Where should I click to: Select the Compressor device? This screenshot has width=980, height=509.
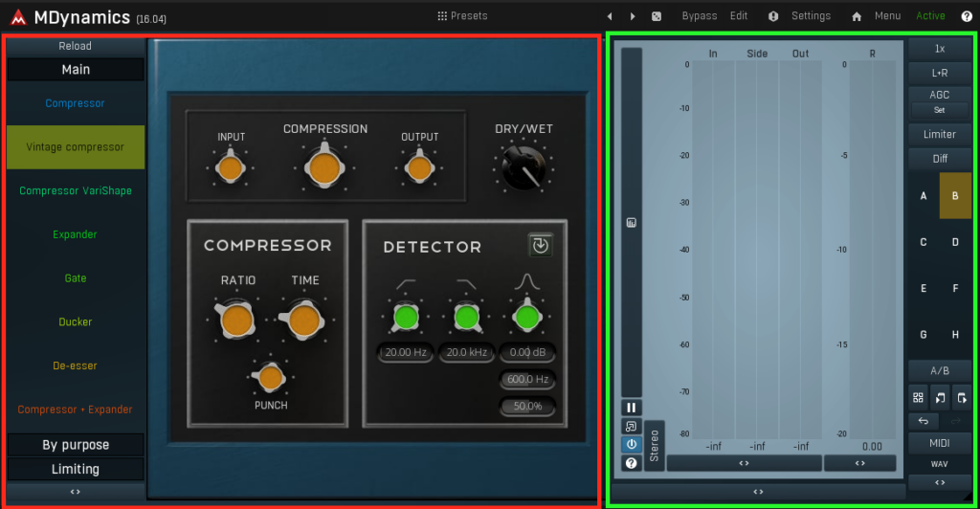tap(75, 103)
